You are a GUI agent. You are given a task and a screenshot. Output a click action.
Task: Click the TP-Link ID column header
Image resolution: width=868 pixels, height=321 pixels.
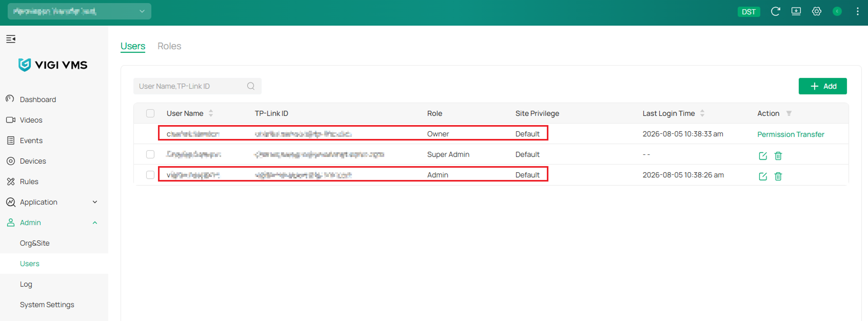271,113
